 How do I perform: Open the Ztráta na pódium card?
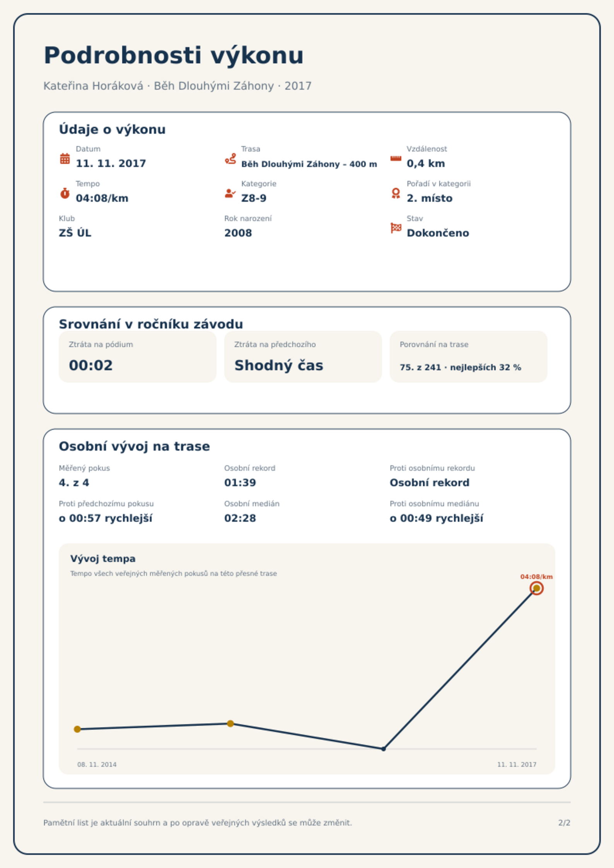point(137,357)
